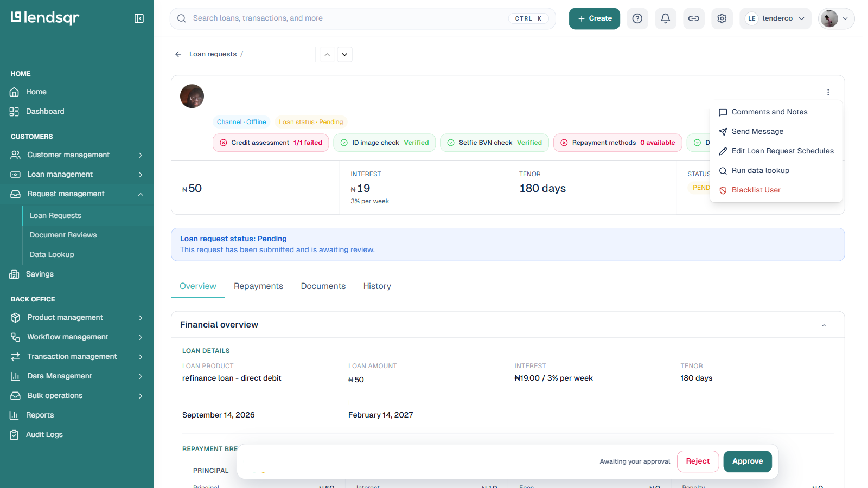Expand Product management menu
Viewport: 868px width, 488px height.
(76, 318)
